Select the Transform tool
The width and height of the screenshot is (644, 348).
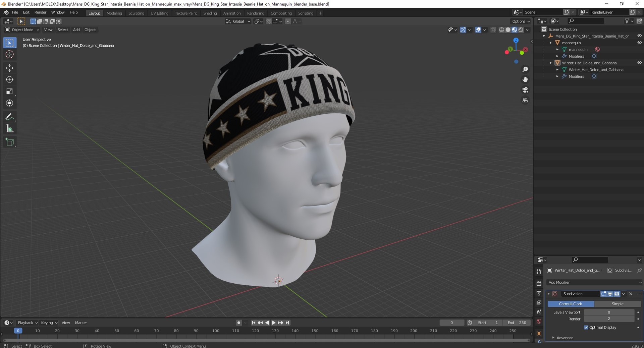[x=10, y=103]
